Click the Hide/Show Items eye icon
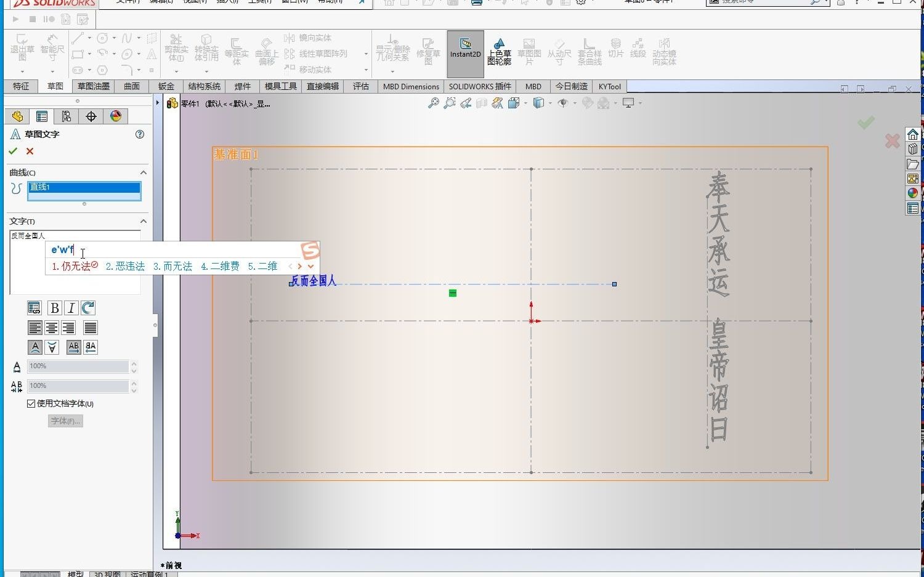Image resolution: width=924 pixels, height=577 pixels. pyautogui.click(x=562, y=103)
